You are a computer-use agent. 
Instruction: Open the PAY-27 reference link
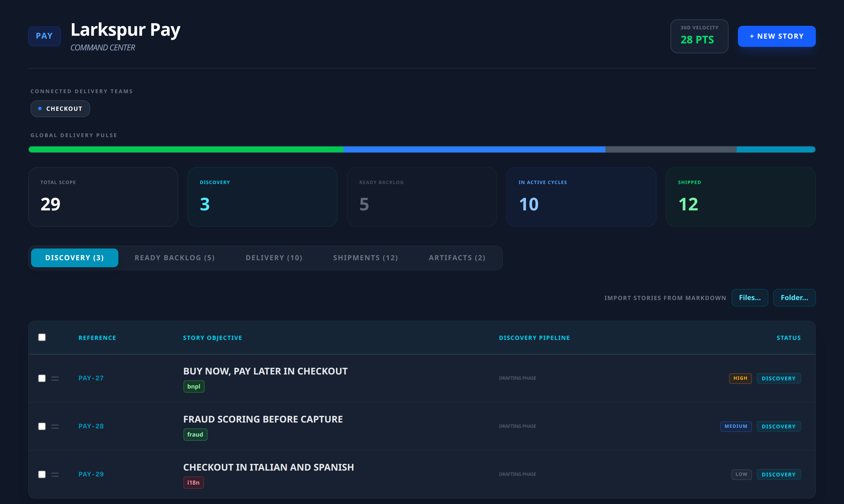(91, 378)
